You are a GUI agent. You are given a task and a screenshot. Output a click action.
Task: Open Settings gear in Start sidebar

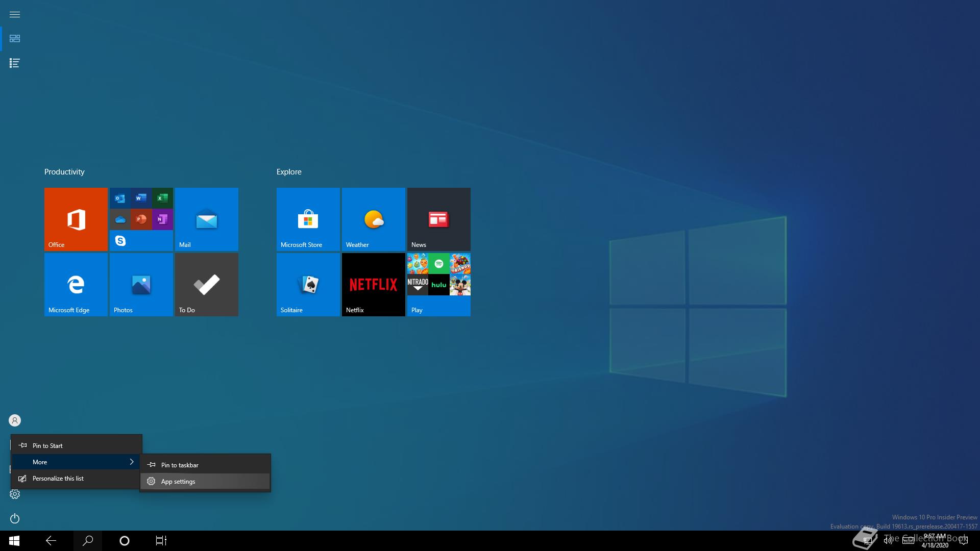[x=15, y=494]
